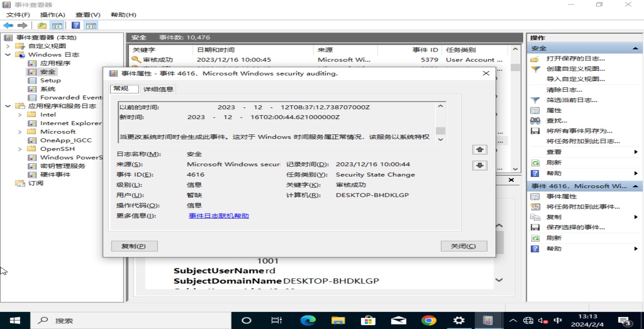Viewport: 644px width, 329px height.
Task: Show the next event with the down arrow button
Action: (480, 165)
